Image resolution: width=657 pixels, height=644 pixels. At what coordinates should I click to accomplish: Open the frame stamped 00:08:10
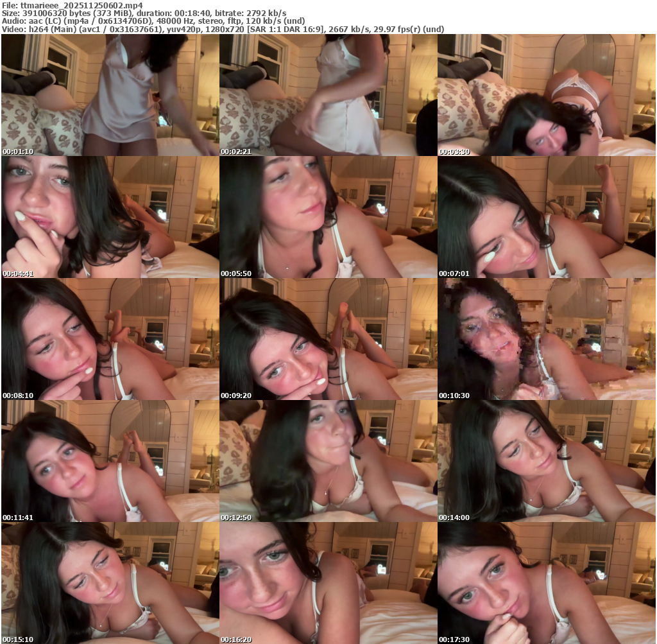point(110,339)
